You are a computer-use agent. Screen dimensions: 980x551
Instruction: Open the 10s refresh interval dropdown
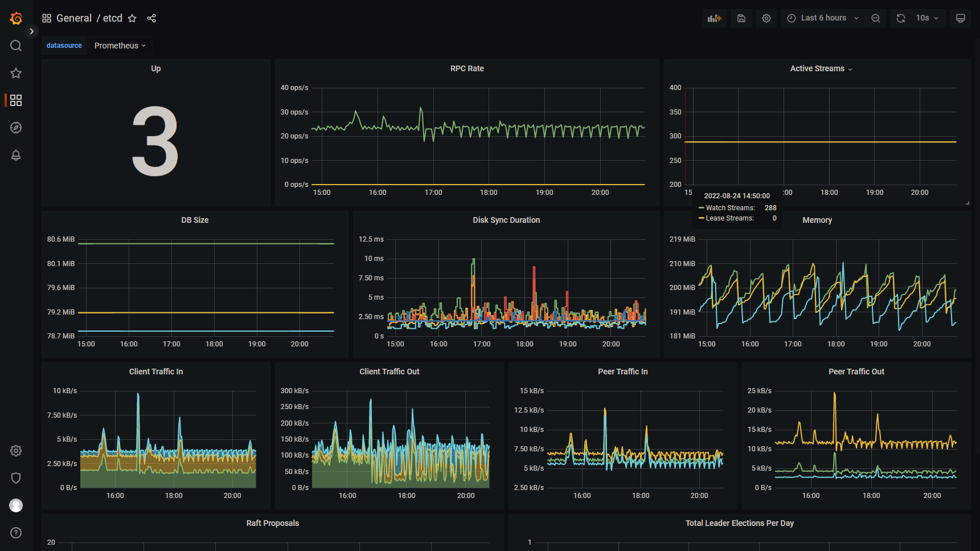tap(928, 18)
